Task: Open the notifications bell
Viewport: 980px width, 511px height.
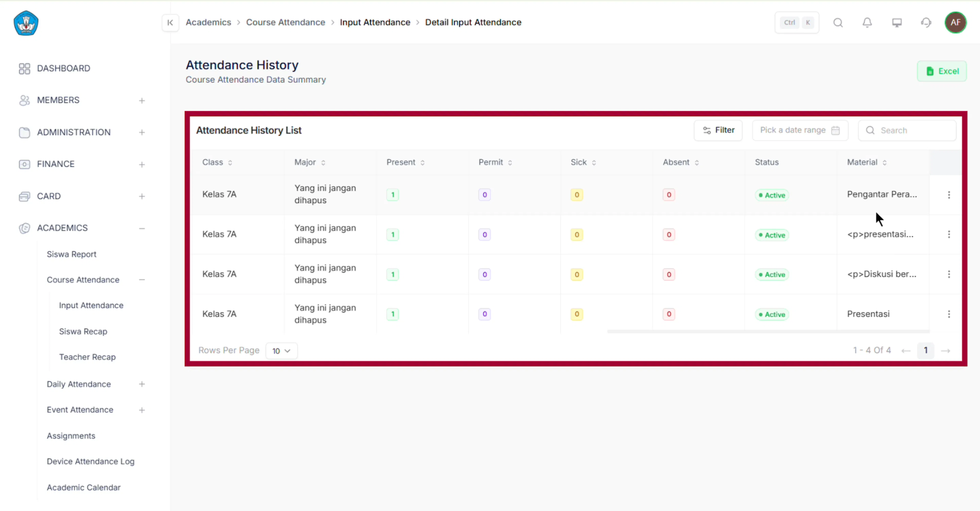Action: 867,23
